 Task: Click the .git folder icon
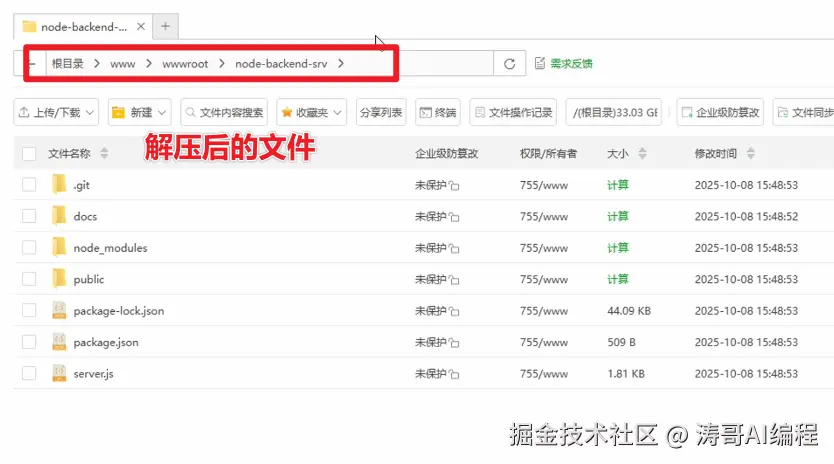click(59, 185)
